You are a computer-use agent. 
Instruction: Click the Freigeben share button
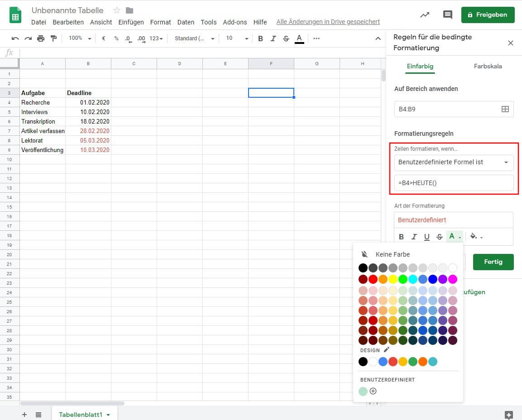coord(488,14)
